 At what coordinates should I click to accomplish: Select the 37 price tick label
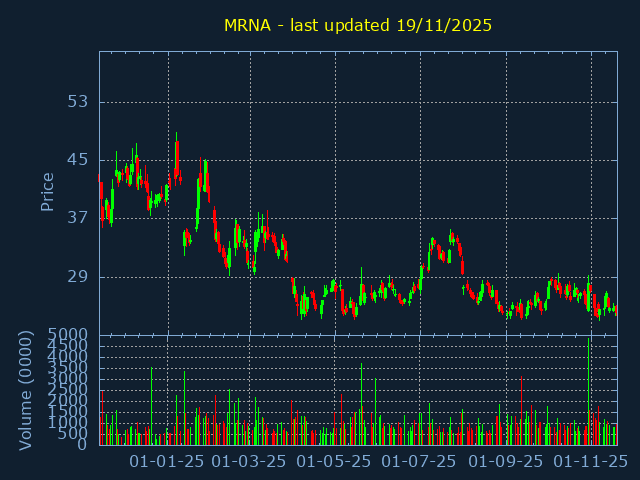tap(77, 218)
